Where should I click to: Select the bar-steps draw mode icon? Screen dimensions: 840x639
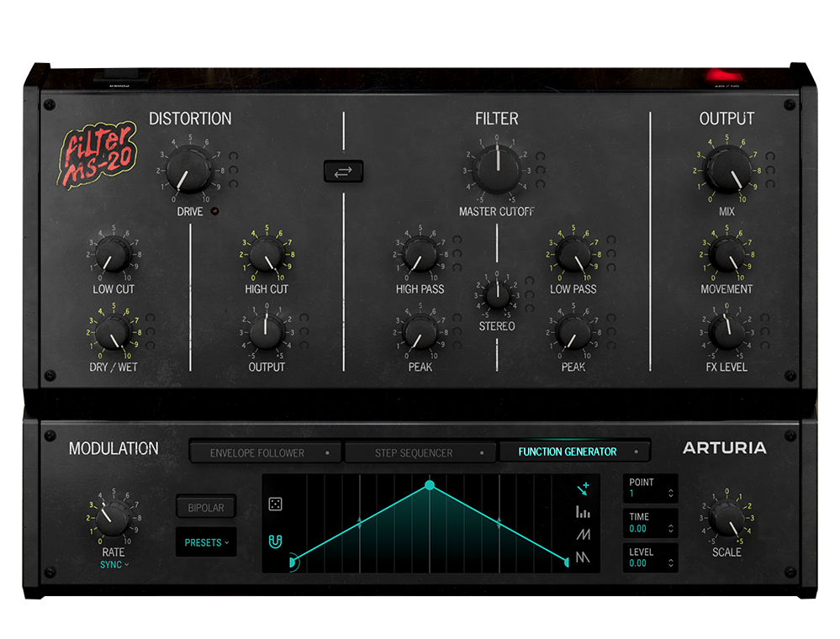[583, 512]
